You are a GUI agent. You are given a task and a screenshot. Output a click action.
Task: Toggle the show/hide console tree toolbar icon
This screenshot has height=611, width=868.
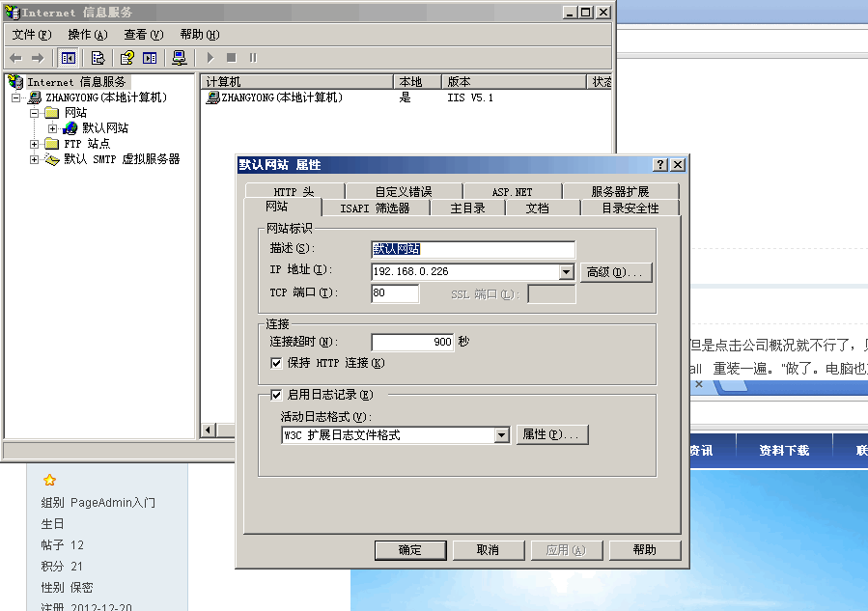pyautogui.click(x=69, y=58)
